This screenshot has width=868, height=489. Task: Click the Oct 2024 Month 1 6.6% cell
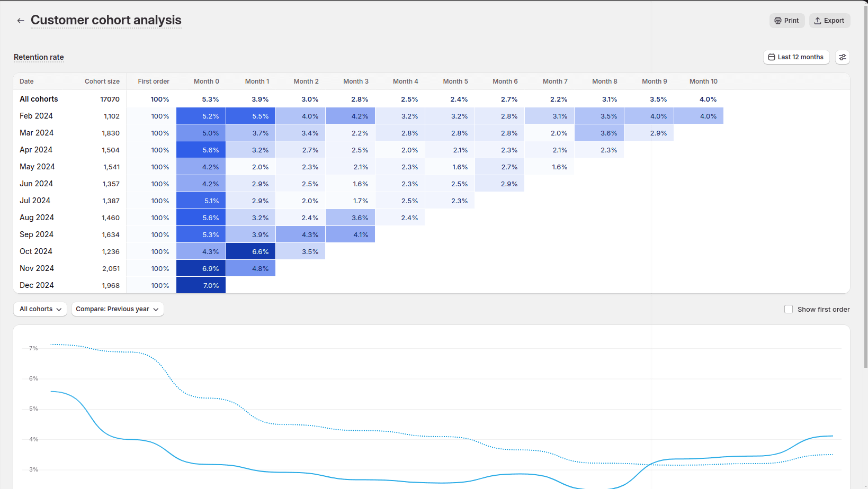point(250,251)
